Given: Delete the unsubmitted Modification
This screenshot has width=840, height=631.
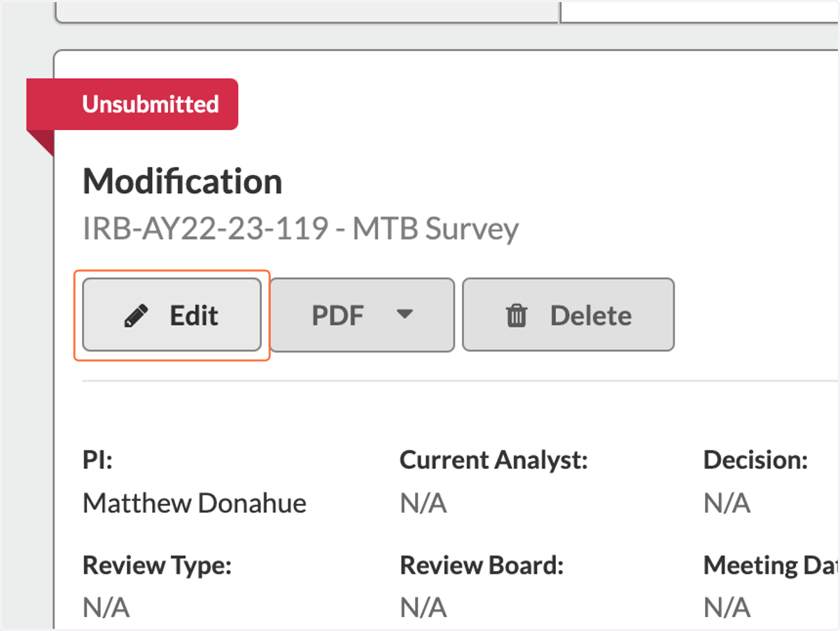Looking at the screenshot, I should [x=568, y=315].
